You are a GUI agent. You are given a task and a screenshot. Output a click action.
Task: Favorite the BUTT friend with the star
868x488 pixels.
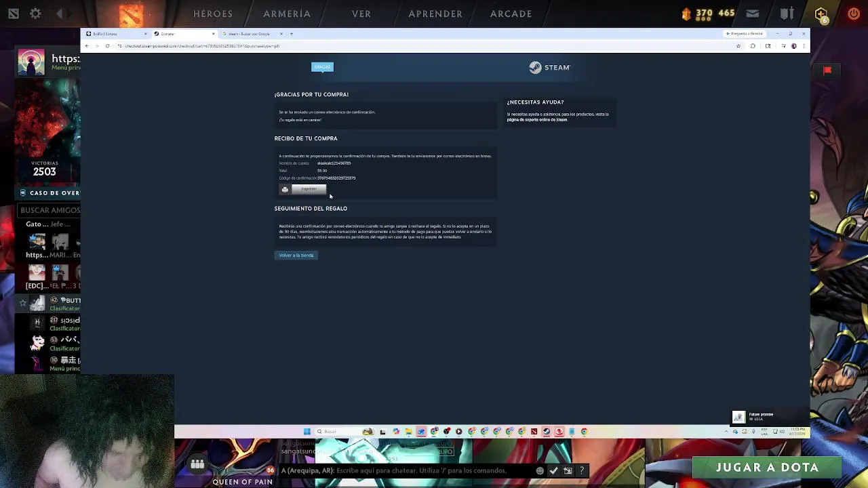(22, 303)
